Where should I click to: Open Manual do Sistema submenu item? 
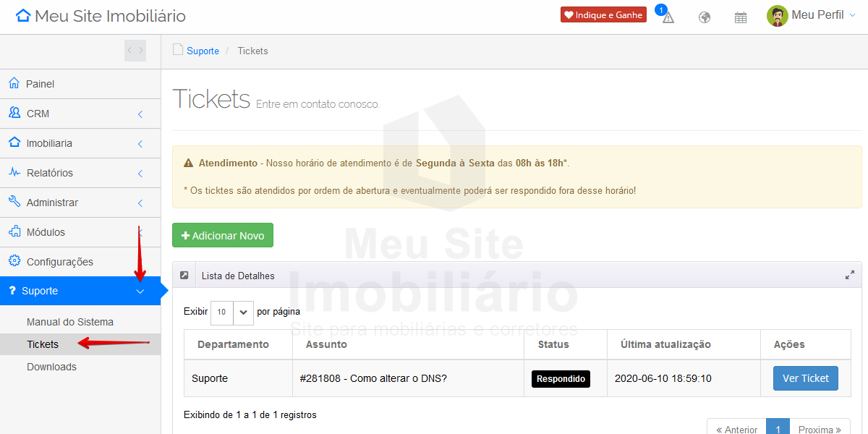point(70,322)
